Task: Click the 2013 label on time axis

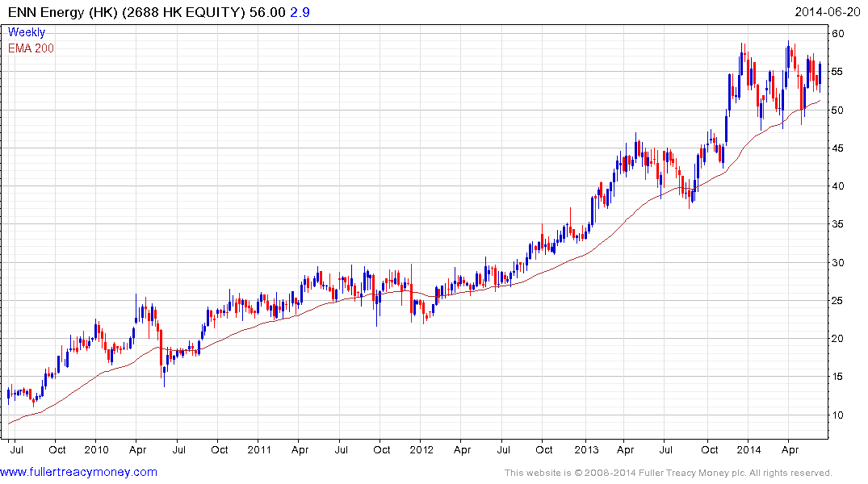Action: (x=586, y=449)
